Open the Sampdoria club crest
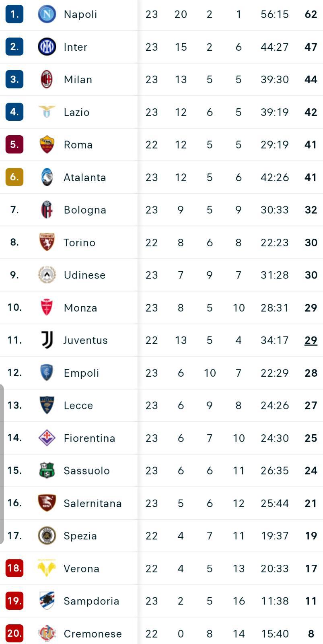Image resolution: width=323 pixels, height=644 pixels. click(x=47, y=601)
